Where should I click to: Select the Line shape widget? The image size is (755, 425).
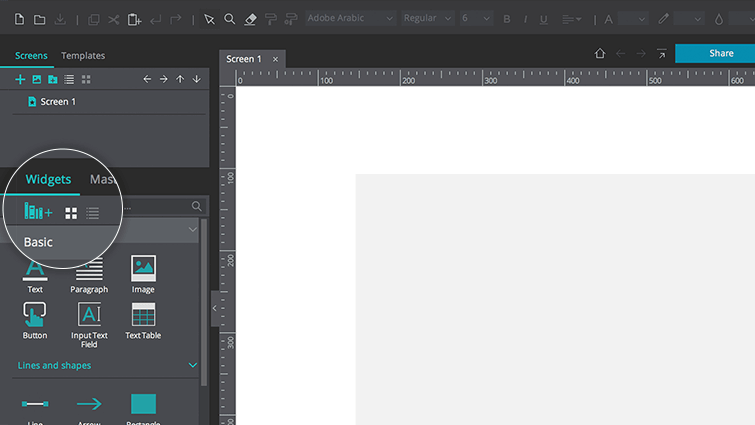coord(35,409)
